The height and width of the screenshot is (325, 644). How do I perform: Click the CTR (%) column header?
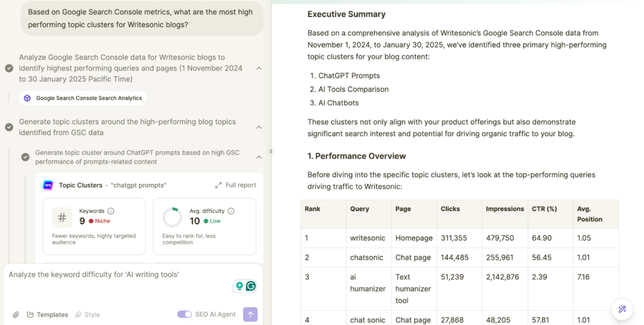[x=550, y=214]
